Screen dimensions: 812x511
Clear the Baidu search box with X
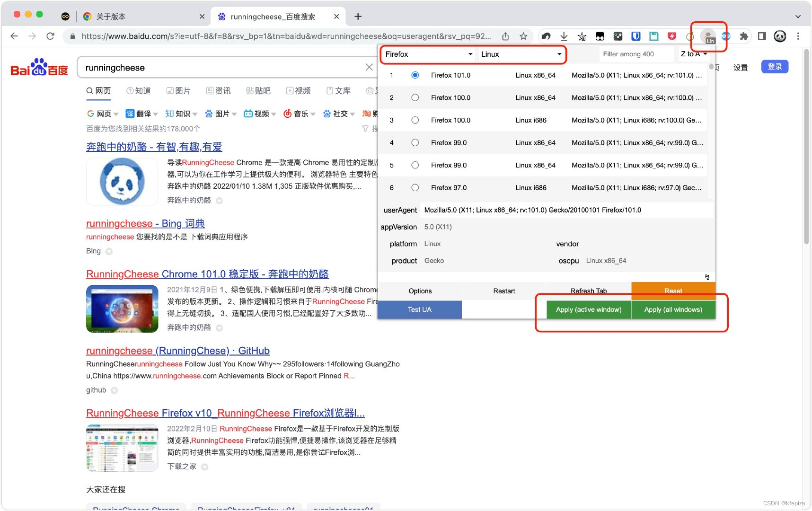click(x=369, y=67)
